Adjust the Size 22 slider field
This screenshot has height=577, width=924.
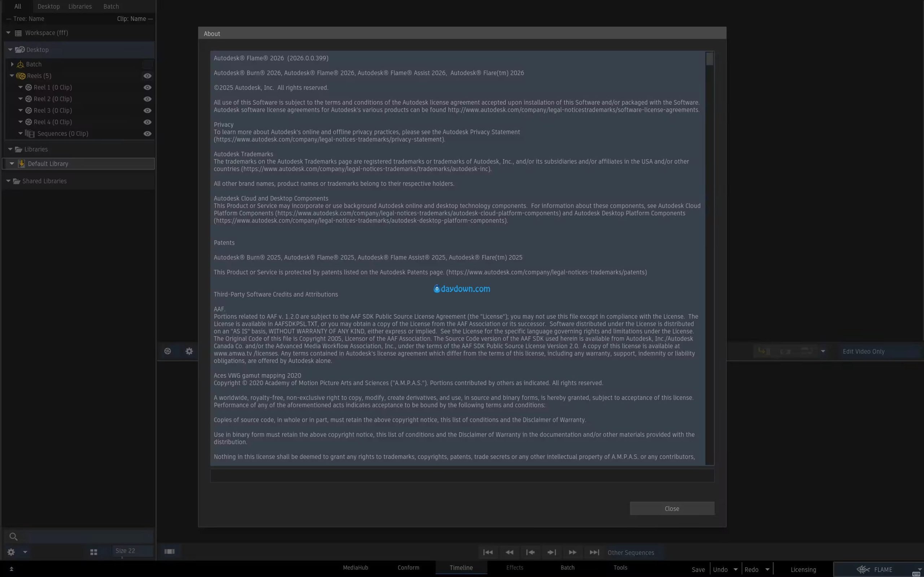click(132, 551)
